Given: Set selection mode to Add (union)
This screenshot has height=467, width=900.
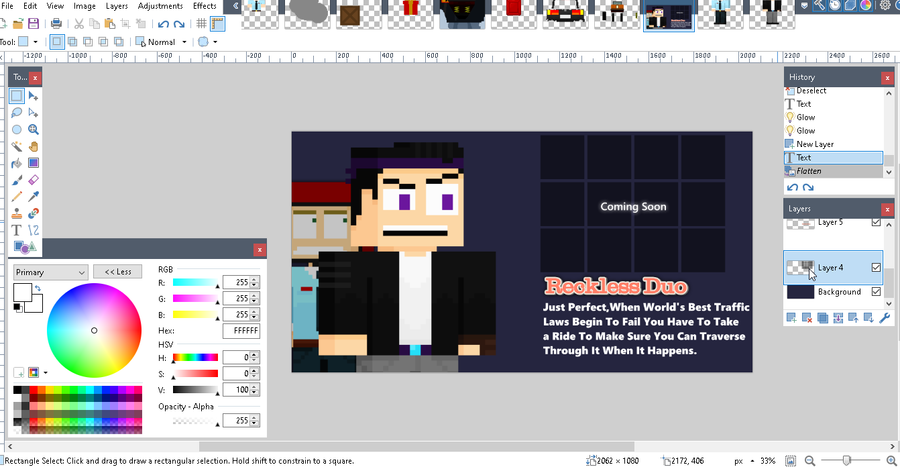Looking at the screenshot, I should click(72, 42).
